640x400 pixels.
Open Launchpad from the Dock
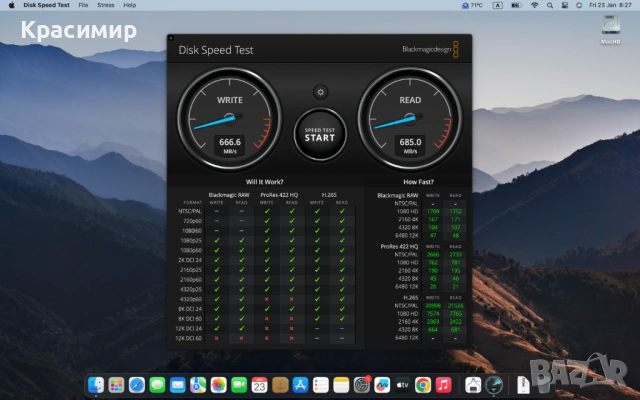click(116, 385)
